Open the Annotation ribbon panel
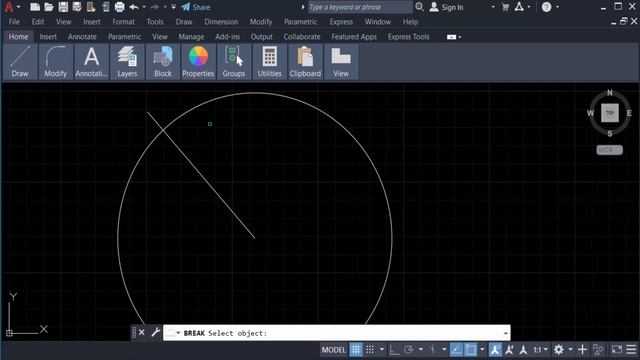This screenshot has height=360, width=640. 91,62
